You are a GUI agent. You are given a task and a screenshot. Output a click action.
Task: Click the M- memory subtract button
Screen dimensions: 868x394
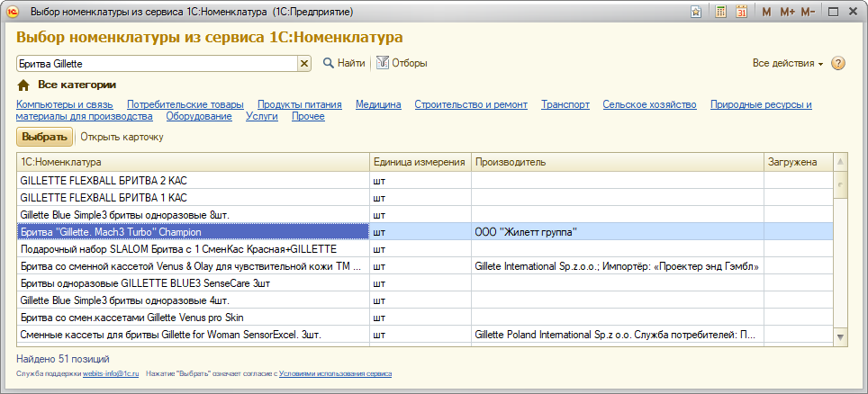point(808,12)
